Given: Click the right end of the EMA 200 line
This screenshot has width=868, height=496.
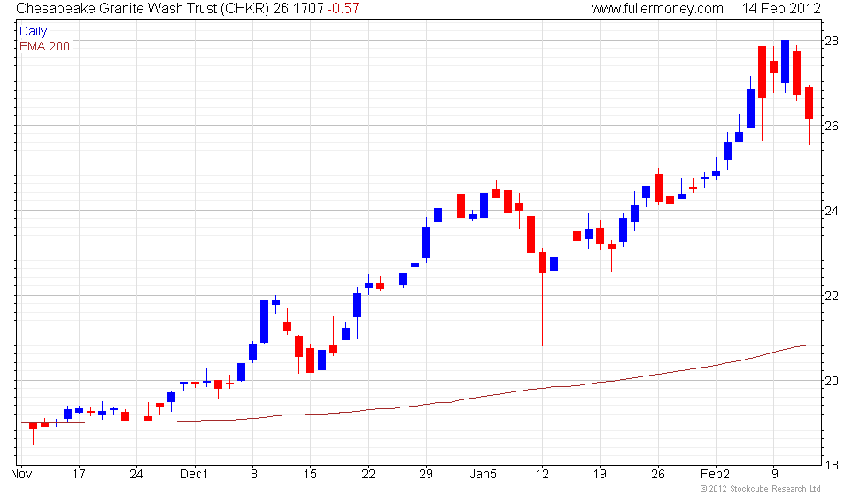Looking at the screenshot, I should click(x=807, y=345).
